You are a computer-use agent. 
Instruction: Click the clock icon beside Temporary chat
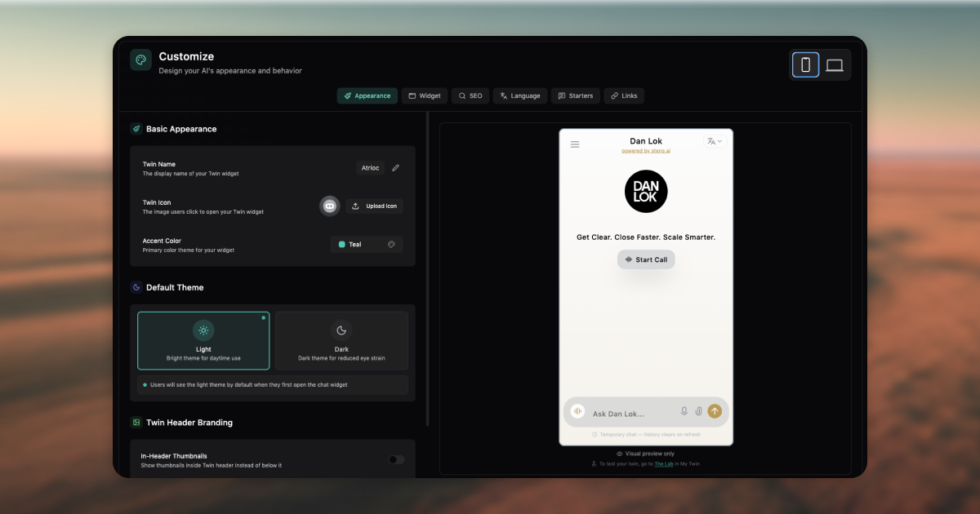pos(595,435)
